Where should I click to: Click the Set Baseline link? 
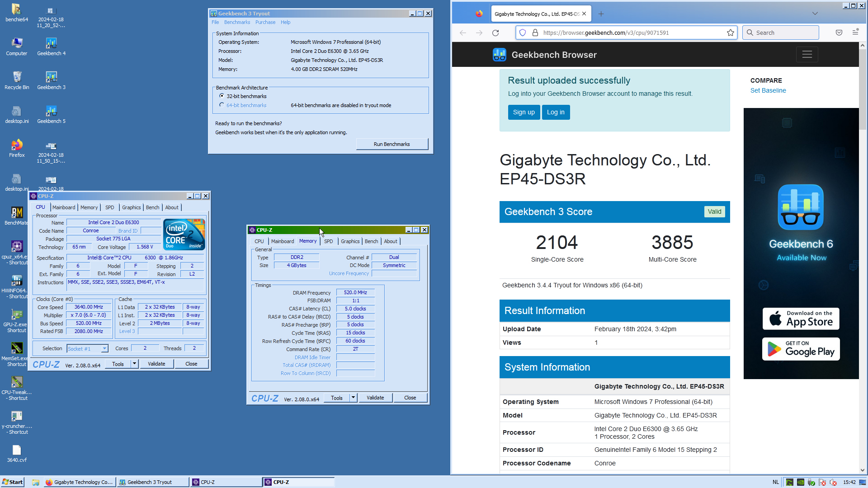pos(768,90)
